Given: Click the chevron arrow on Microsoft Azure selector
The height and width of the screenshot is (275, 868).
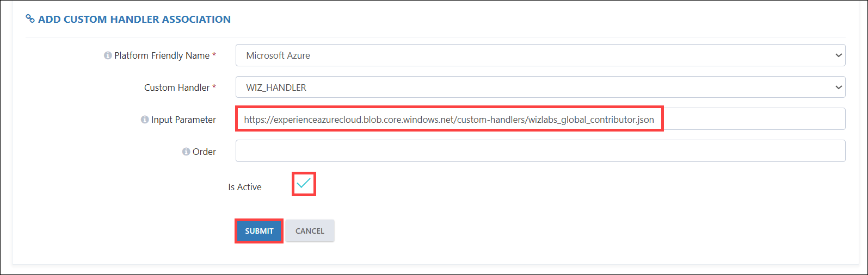Looking at the screenshot, I should click(x=838, y=55).
